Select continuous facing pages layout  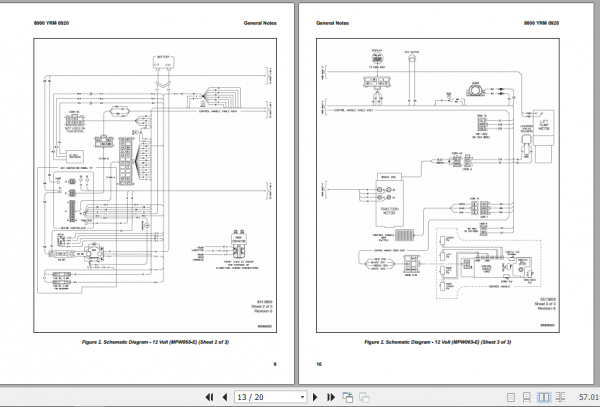click(x=560, y=397)
